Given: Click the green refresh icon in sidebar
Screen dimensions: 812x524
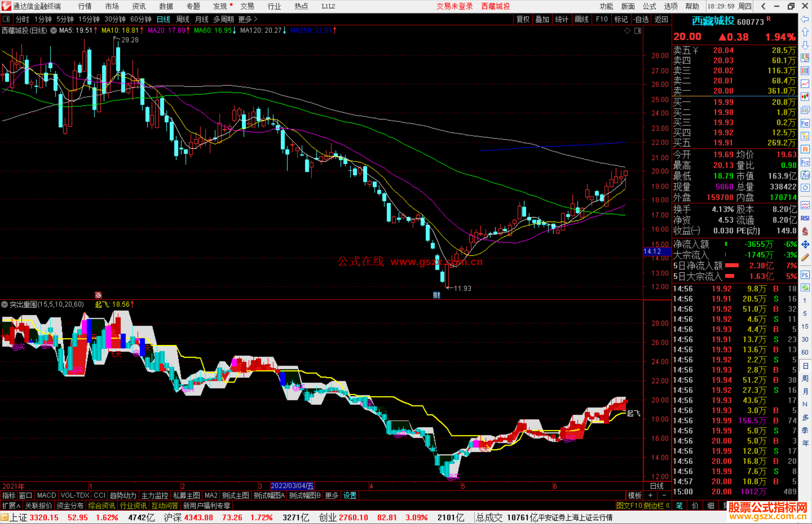Looking at the screenshot, I should pos(805,288).
